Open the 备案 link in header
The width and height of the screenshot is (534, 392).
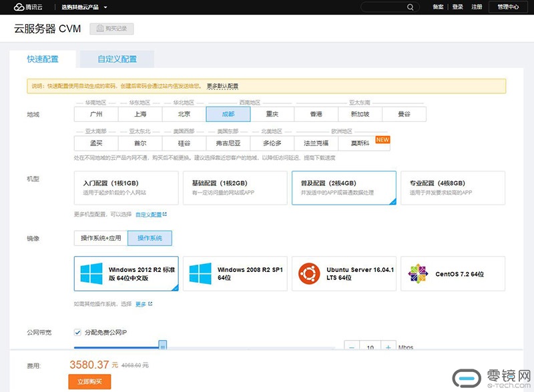tap(438, 7)
